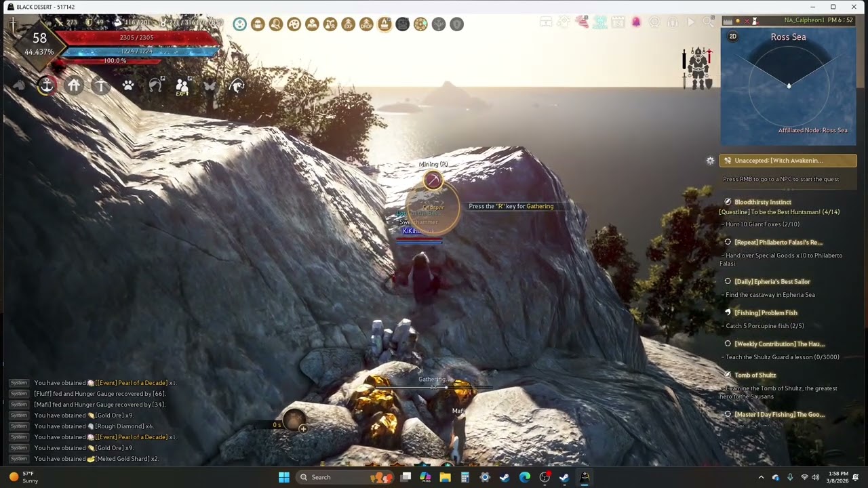The height and width of the screenshot is (488, 868).
Task: Click the maid helmet icon
Action: (x=155, y=85)
